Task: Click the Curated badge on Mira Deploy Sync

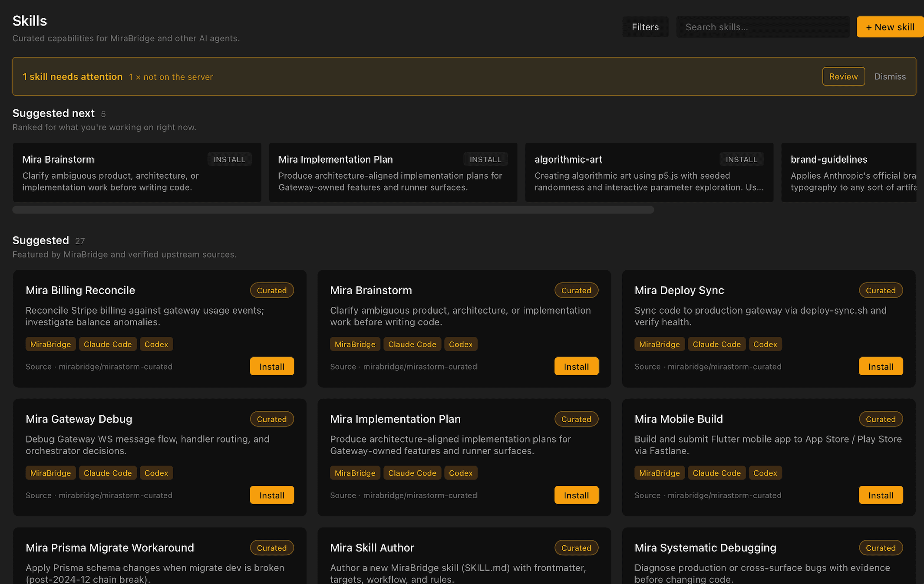Action: [x=881, y=290]
